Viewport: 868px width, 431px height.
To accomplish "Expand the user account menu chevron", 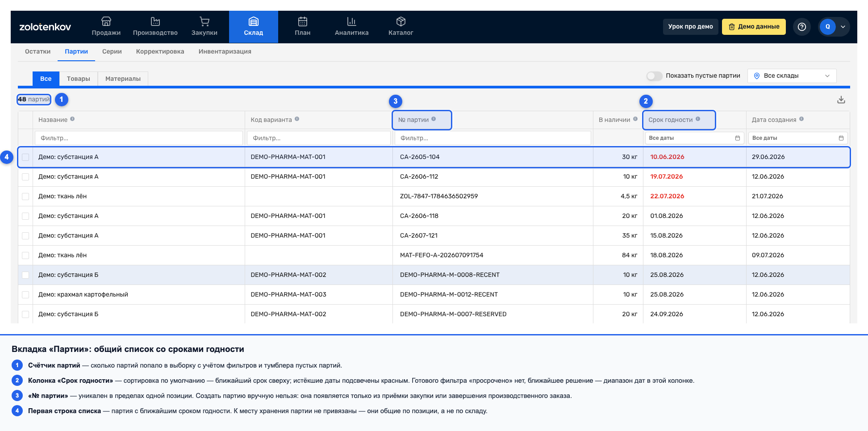I will [x=843, y=27].
